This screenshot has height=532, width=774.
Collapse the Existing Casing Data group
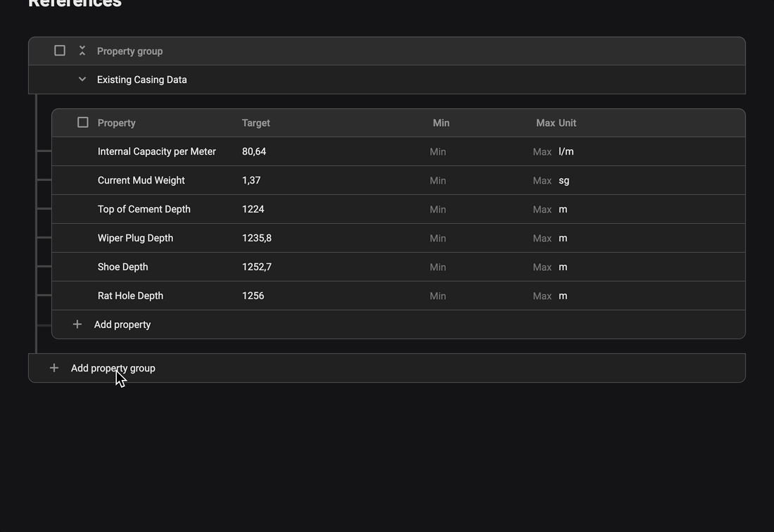pyautogui.click(x=82, y=80)
